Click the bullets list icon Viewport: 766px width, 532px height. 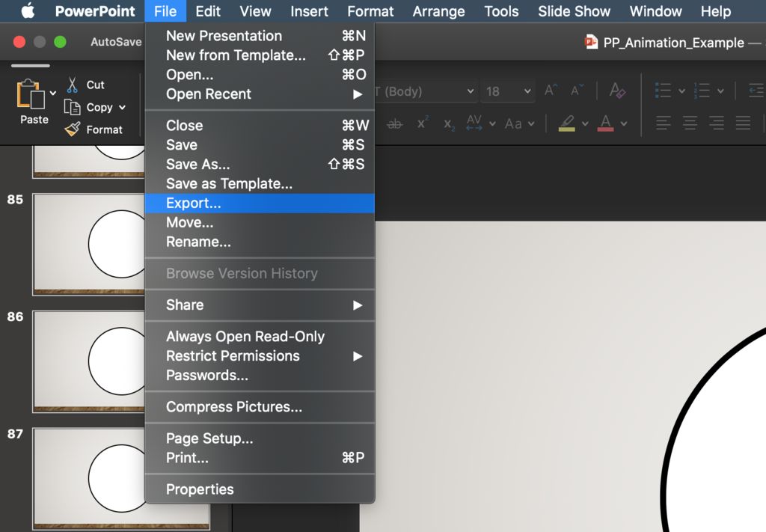[663, 91]
